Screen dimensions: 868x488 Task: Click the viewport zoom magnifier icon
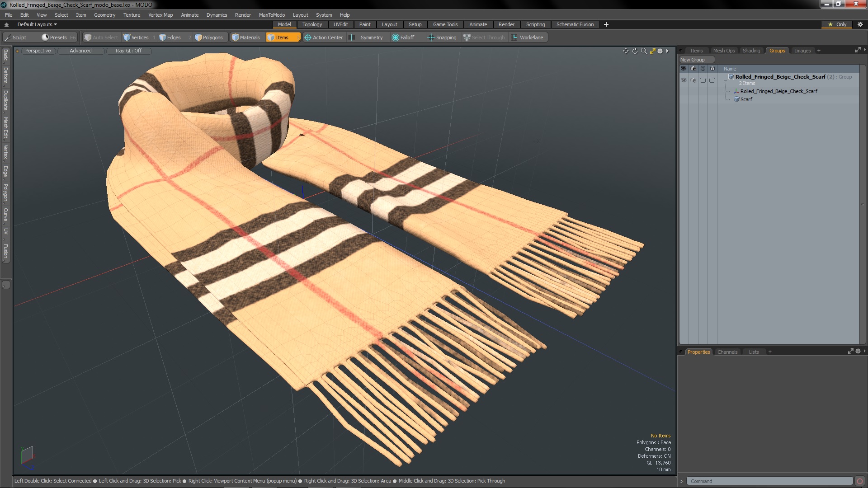point(644,51)
